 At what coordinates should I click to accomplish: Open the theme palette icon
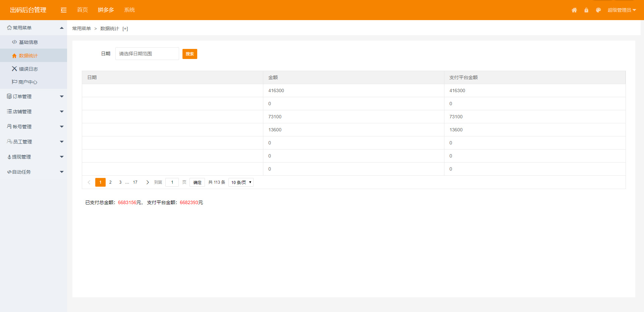(x=598, y=10)
